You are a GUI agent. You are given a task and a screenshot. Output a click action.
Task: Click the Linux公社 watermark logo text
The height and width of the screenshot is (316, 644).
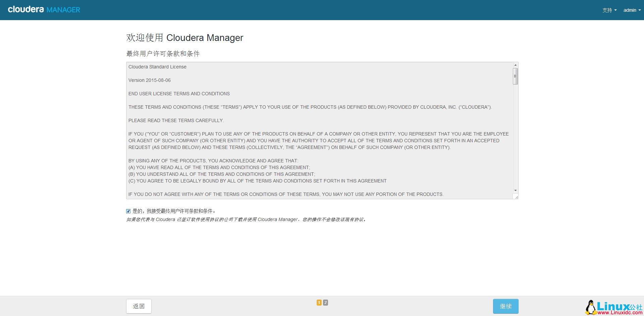click(x=619, y=306)
